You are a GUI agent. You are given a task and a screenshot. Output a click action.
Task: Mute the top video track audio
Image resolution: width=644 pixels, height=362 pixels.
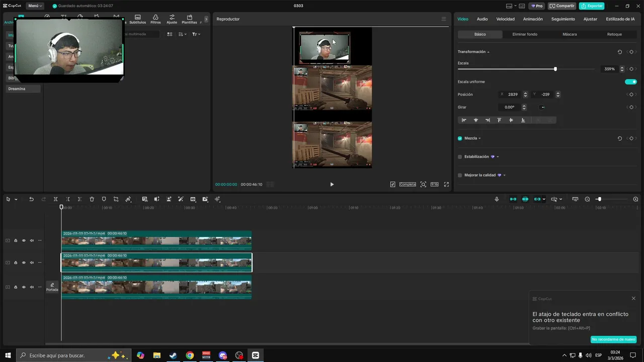pyautogui.click(x=32, y=240)
